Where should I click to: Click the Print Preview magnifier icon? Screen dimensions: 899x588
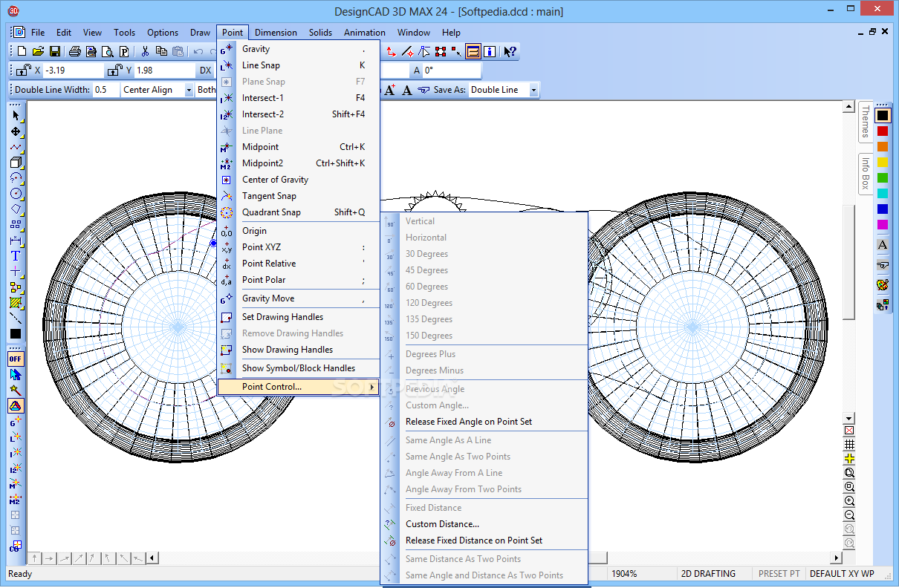click(x=108, y=51)
